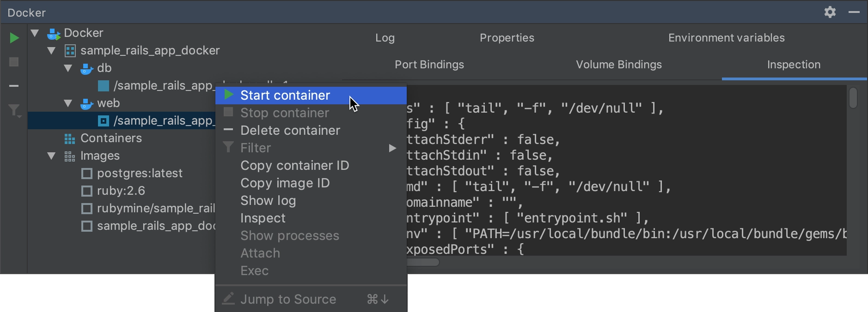
Task: Click the web service whale icon
Action: (x=86, y=103)
